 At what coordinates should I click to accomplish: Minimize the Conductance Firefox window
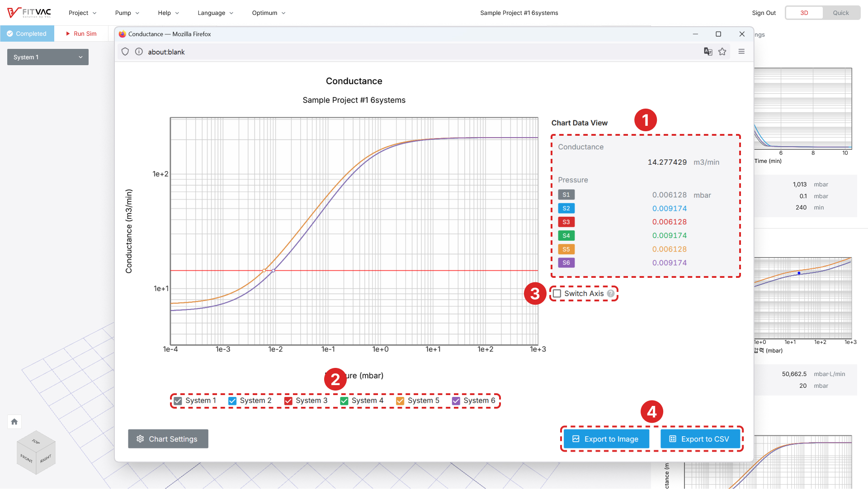point(695,34)
